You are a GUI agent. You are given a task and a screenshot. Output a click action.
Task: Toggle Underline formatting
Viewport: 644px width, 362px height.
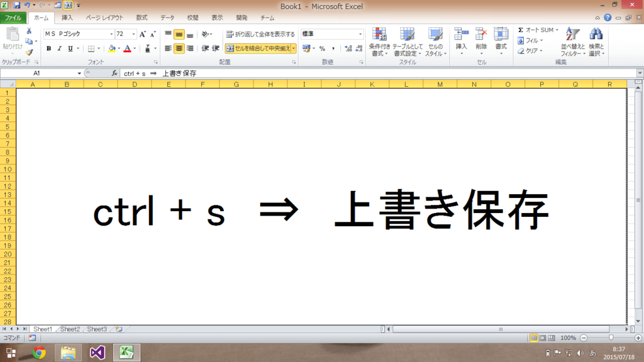[x=70, y=48]
